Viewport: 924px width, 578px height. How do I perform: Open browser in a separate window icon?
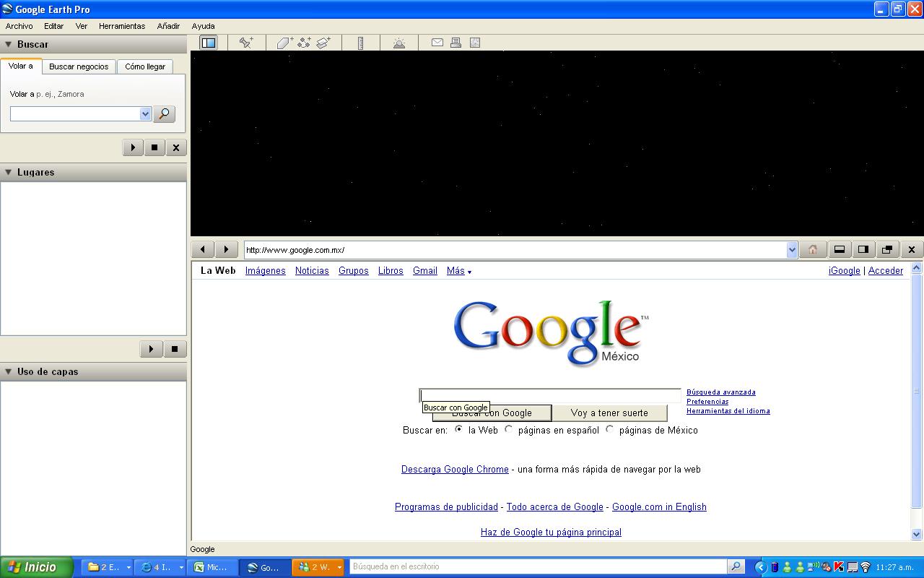click(887, 249)
